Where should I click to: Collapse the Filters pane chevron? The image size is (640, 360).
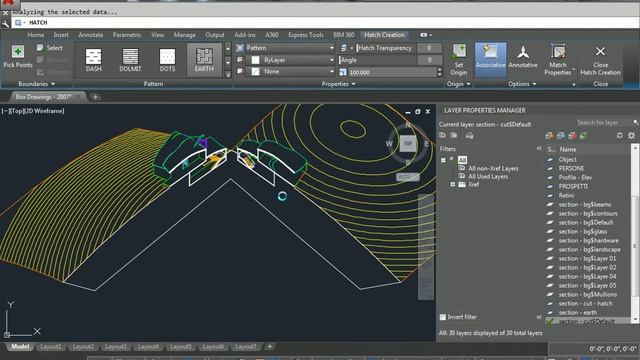(x=539, y=149)
